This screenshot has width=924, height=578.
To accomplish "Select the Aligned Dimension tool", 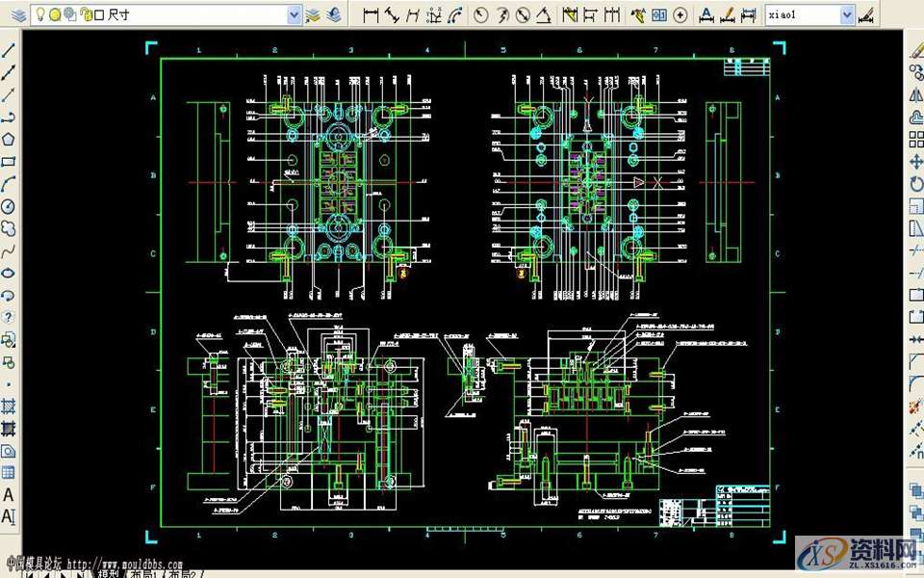I will point(392,14).
